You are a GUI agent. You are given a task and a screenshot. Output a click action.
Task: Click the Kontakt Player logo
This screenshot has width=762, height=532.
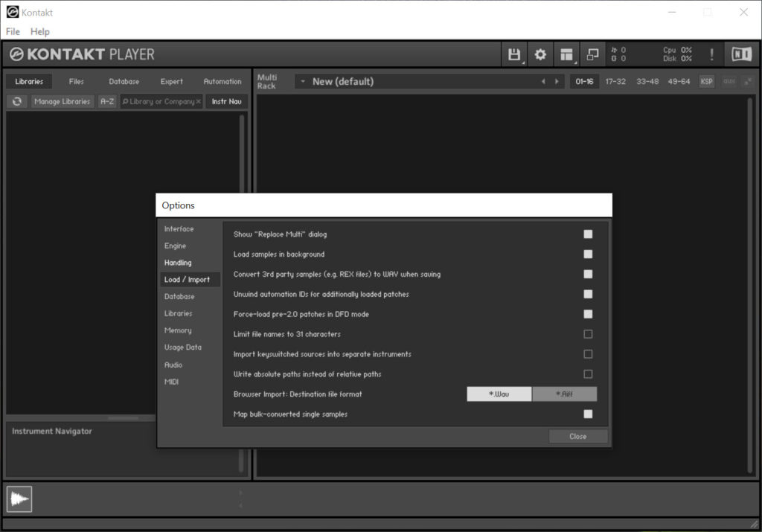coord(82,54)
